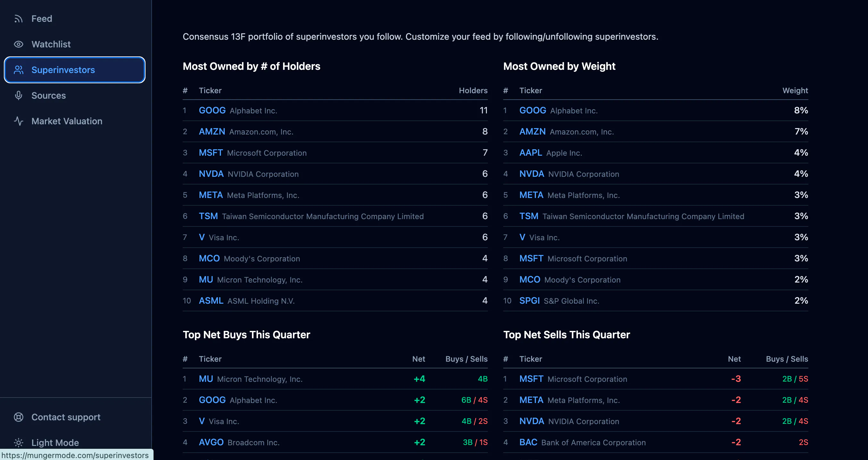The height and width of the screenshot is (460, 868).
Task: Open GOOG in Top Net Buys
Action: [212, 400]
